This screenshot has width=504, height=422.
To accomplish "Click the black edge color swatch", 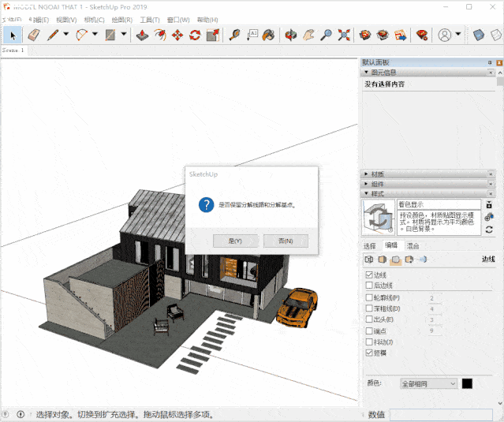I will [x=467, y=383].
